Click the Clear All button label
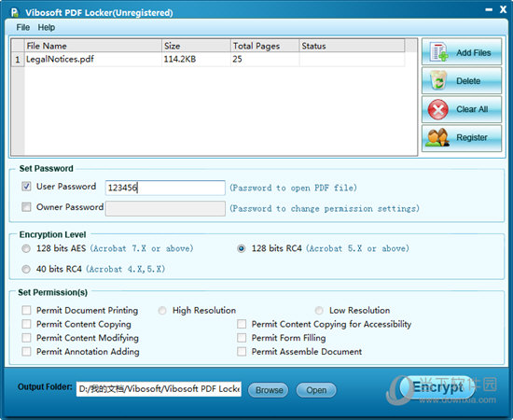Viewport: 513px width, 420px height. click(x=472, y=109)
